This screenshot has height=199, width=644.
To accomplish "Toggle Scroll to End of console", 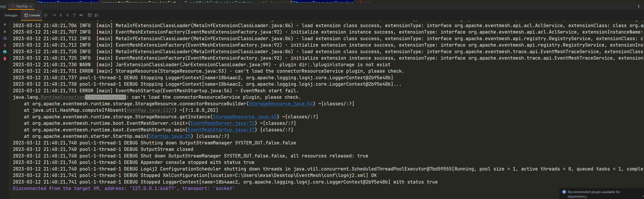I will click(x=5, y=45).
